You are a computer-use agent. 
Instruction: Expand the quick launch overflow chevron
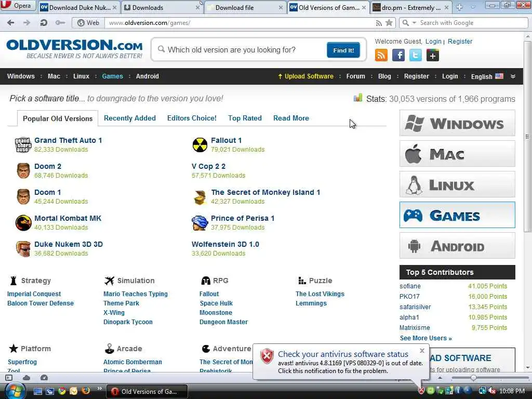coord(99,388)
